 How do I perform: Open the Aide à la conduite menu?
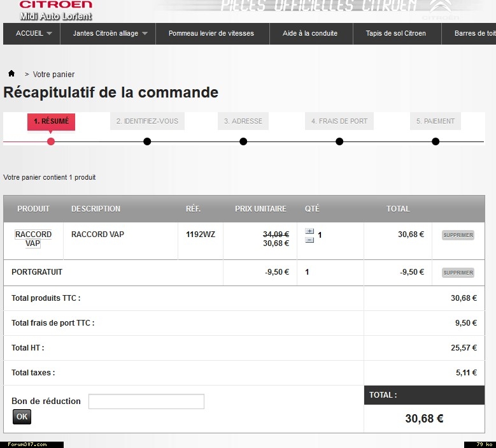point(310,33)
